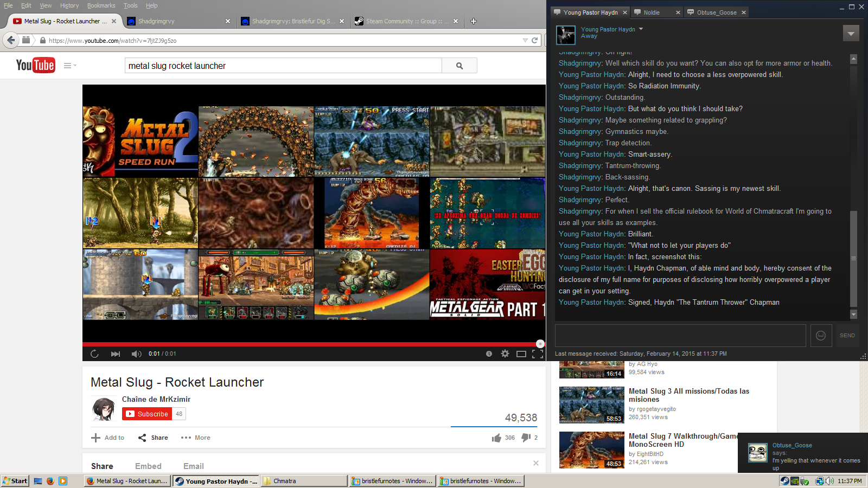
Task: Select the Share tab in share panel
Action: (x=102, y=466)
